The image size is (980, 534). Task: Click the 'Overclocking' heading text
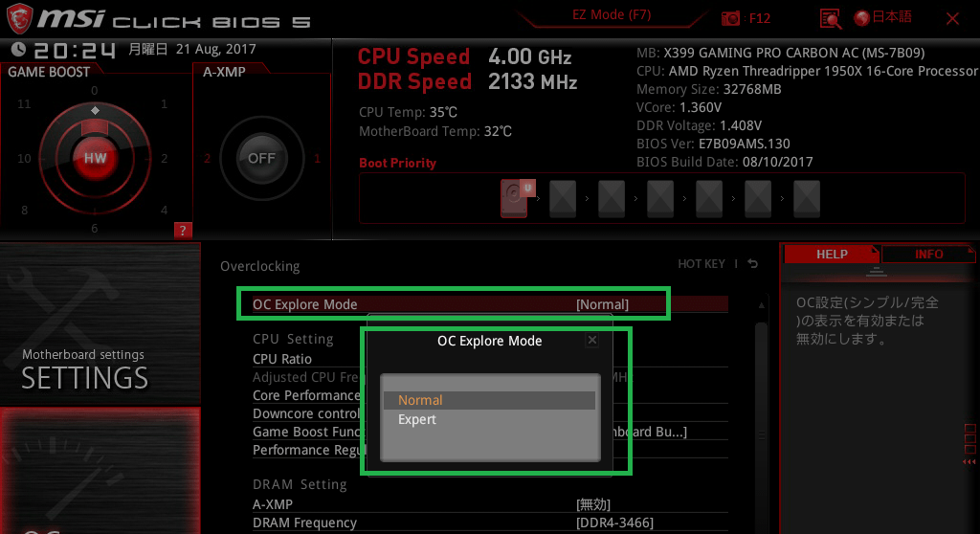pyautogui.click(x=260, y=266)
